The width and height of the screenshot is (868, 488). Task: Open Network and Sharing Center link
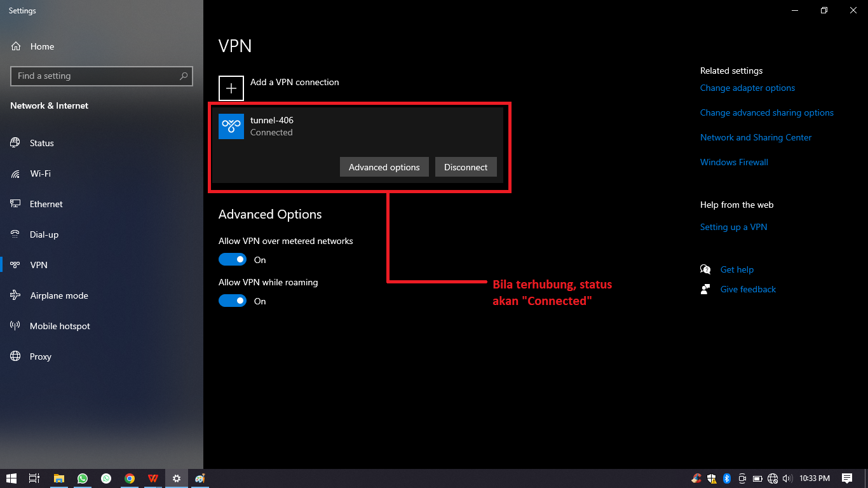(x=756, y=138)
